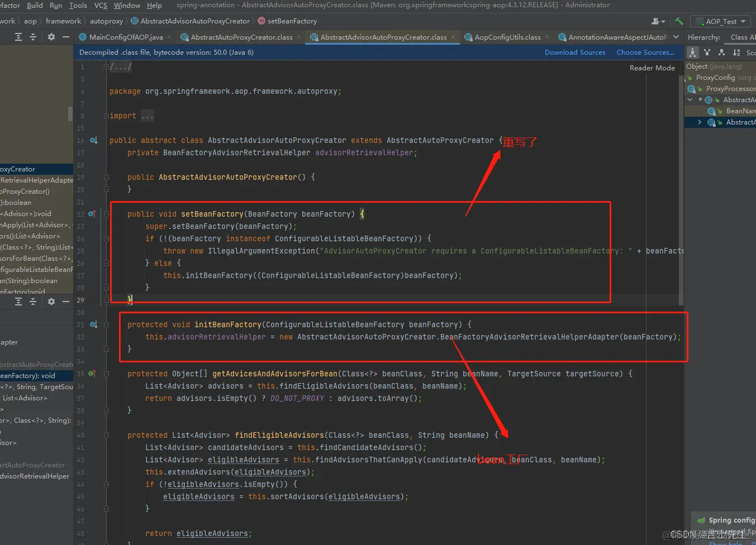756x545 pixels.
Task: Select BeanNam row in hierarchy tree
Action: coord(720,111)
